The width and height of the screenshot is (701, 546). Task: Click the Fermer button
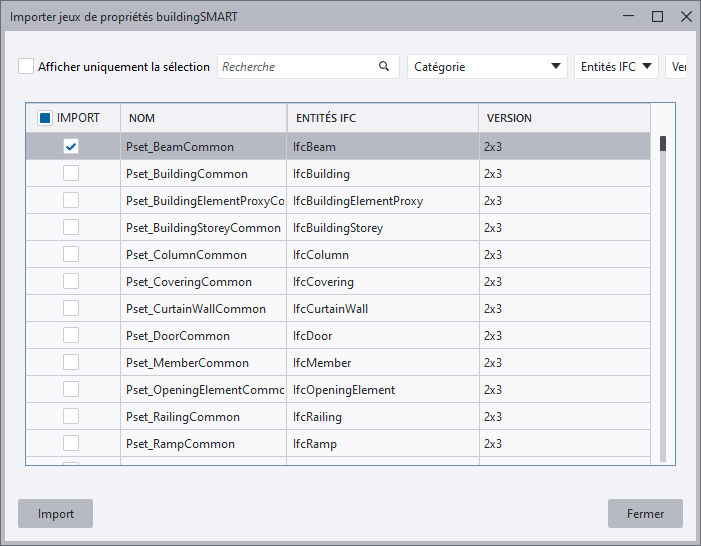coord(645,514)
